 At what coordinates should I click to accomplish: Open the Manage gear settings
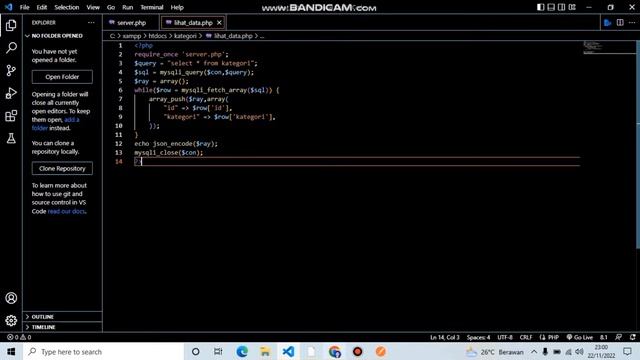(11, 320)
